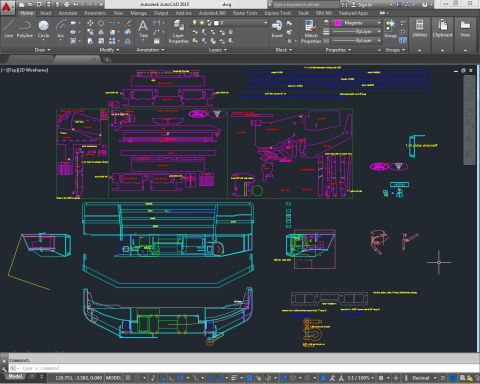
Task: Switch to the View ribbon tab
Action: [118, 13]
